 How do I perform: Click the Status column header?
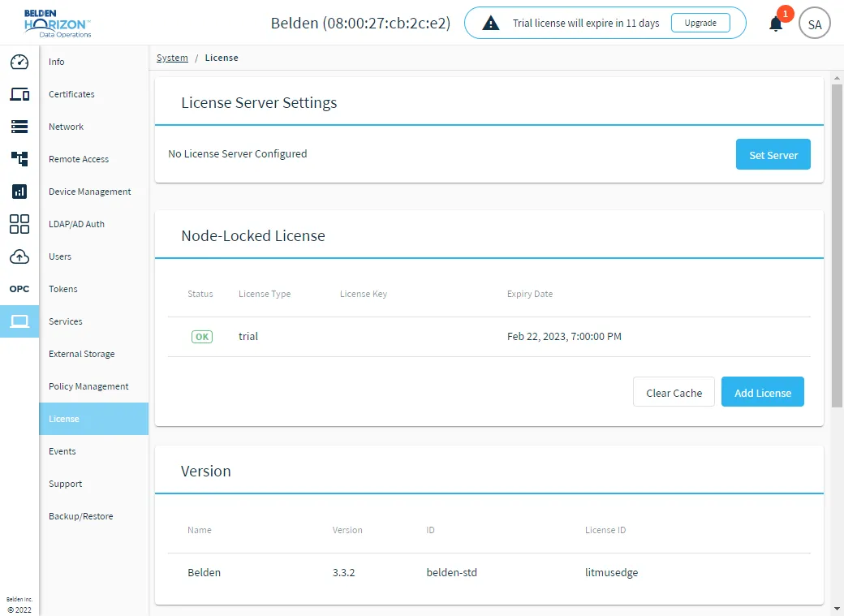[200, 294]
